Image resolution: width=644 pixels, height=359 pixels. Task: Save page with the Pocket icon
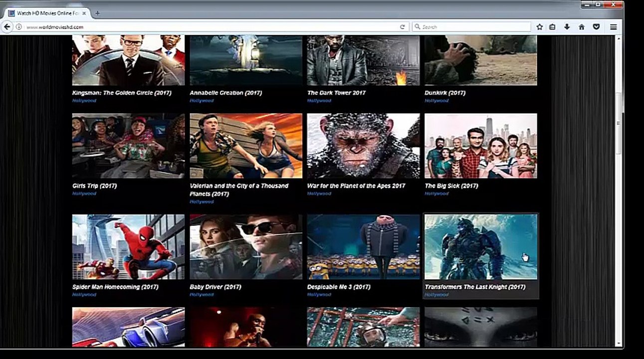point(596,27)
